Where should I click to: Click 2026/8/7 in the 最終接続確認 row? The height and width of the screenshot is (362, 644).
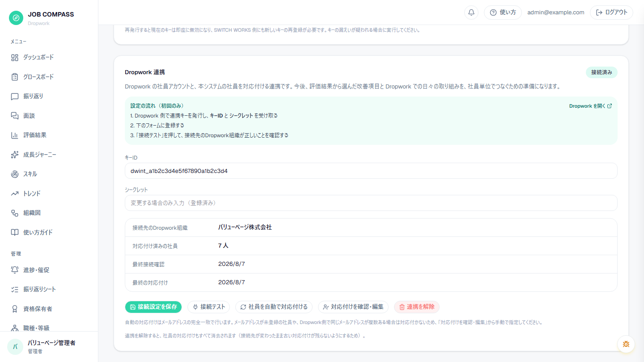(x=232, y=264)
